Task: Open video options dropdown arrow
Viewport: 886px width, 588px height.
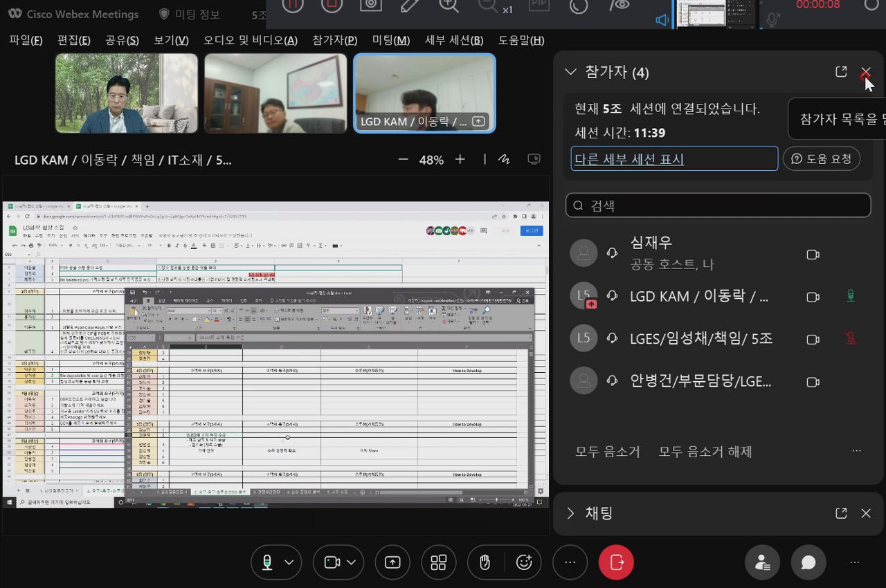Action: pos(352,562)
